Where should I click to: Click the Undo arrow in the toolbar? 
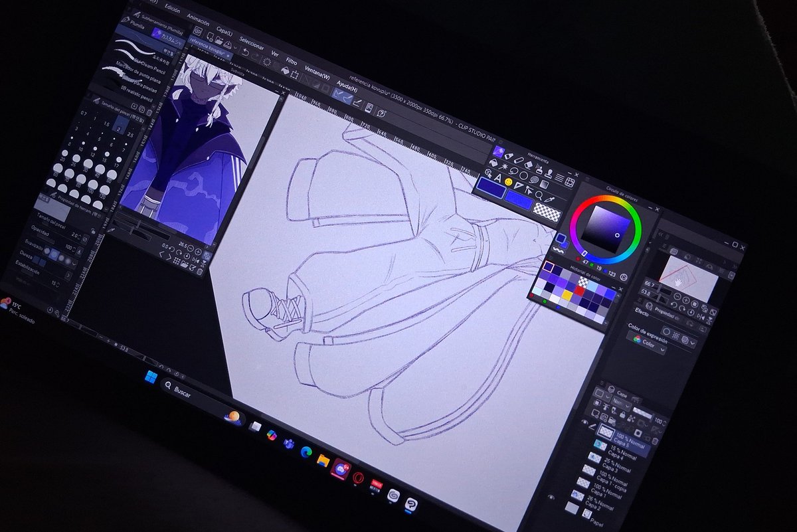click(x=245, y=52)
